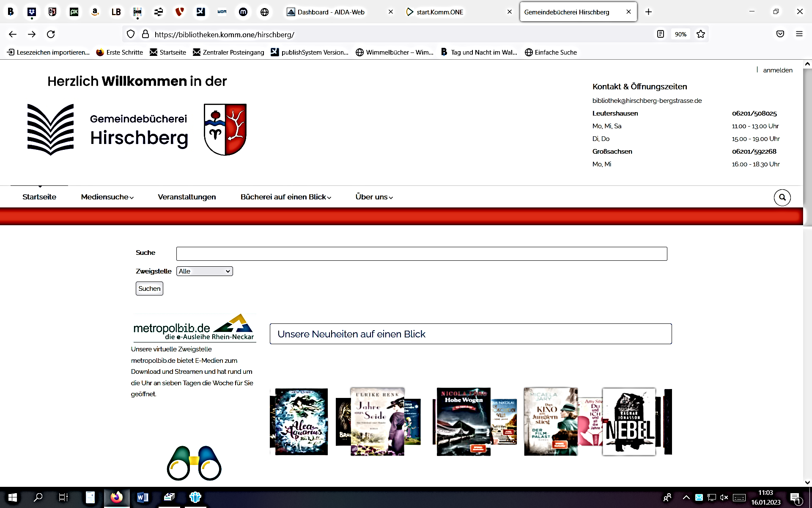Open Startseite navigation item

coord(39,197)
